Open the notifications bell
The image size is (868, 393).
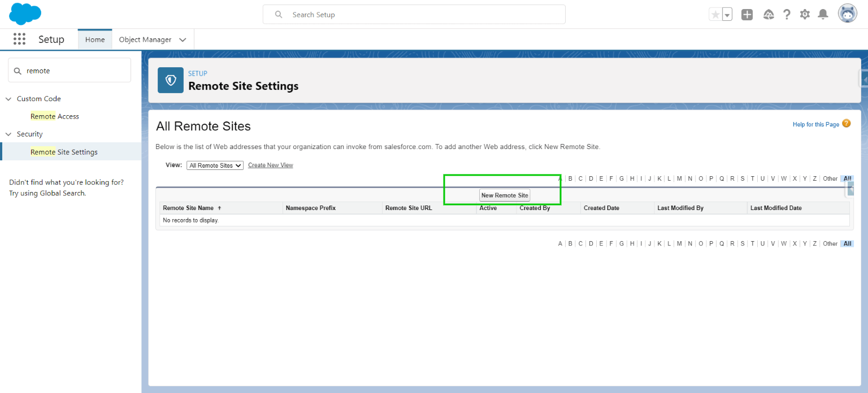pyautogui.click(x=823, y=14)
